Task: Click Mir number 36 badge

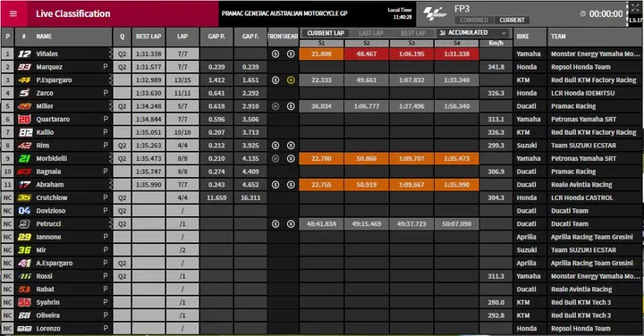Action: (24, 250)
